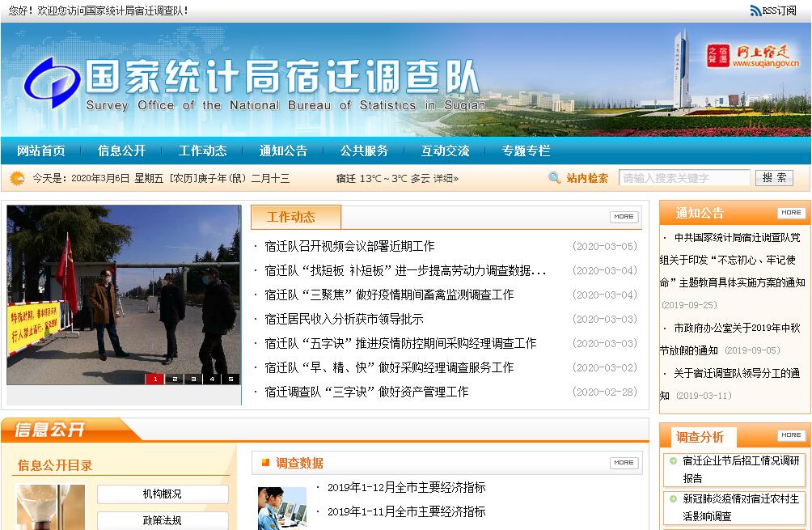Click the news slideshow photo

[124, 291]
